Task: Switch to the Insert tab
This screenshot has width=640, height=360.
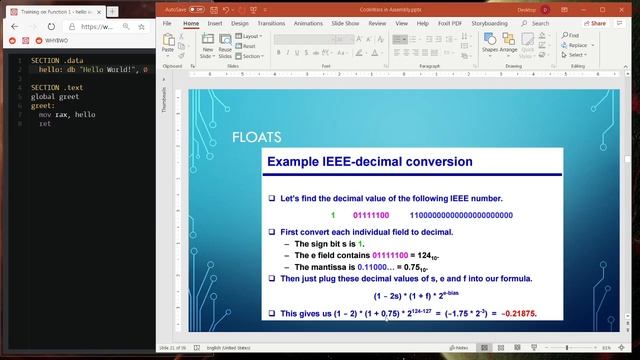Action: 215,24
